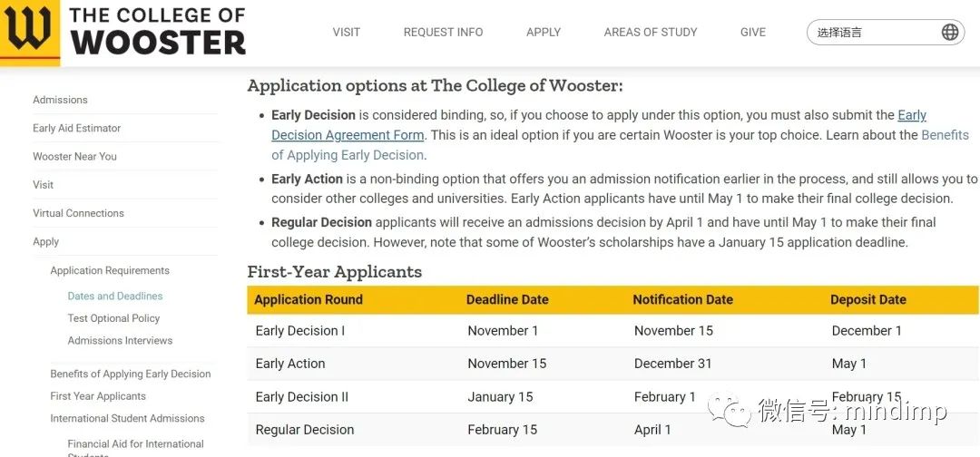Open International Student Admissions in sidebar
Screen dimensions: 980x457
tap(128, 418)
